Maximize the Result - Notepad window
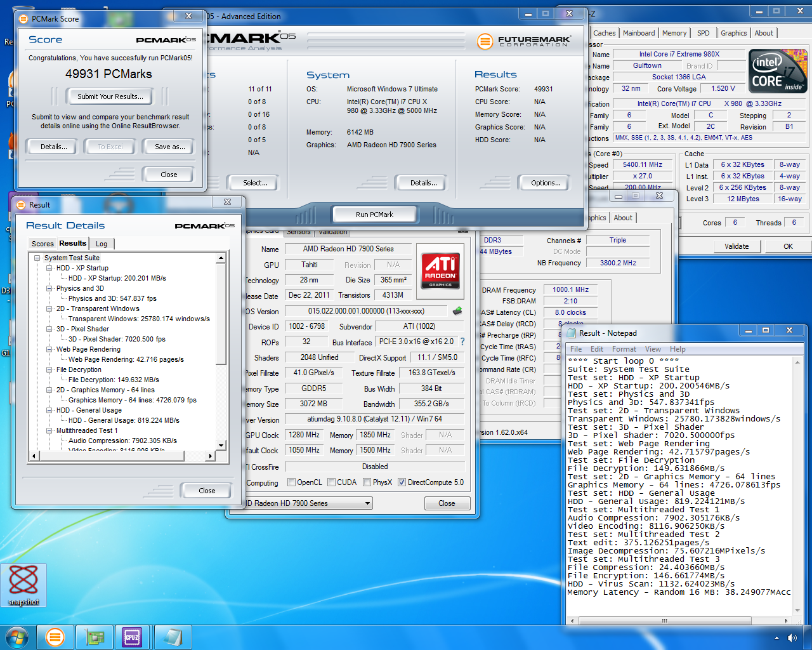 coord(766,330)
